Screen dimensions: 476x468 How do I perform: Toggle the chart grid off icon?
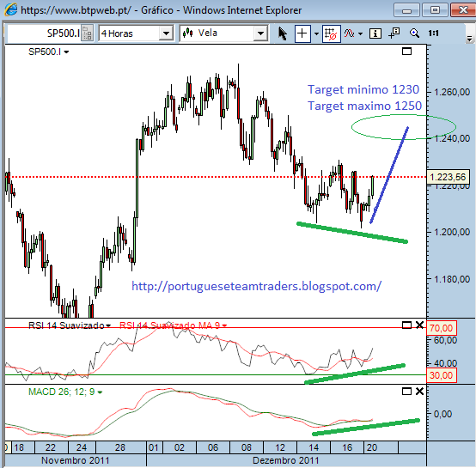(331, 33)
